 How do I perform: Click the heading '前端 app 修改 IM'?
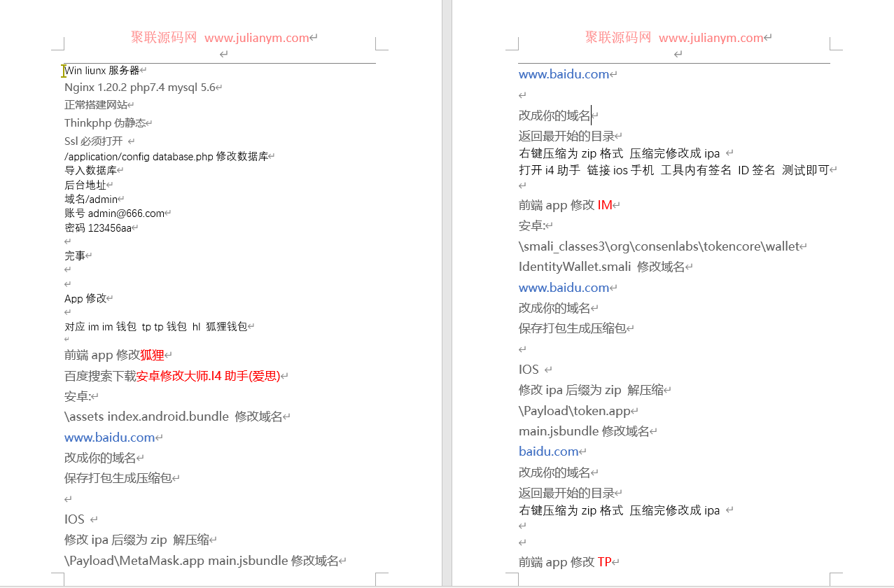(x=566, y=205)
